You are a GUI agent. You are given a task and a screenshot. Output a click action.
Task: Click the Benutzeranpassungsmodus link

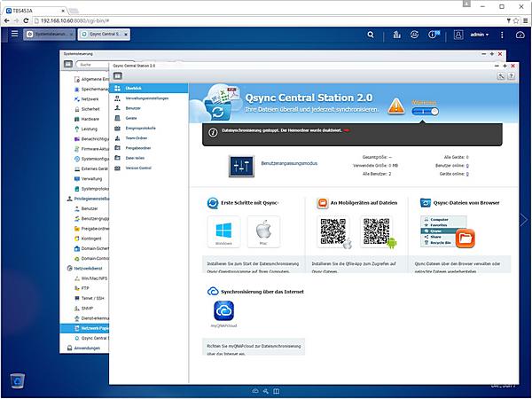pyautogui.click(x=289, y=163)
